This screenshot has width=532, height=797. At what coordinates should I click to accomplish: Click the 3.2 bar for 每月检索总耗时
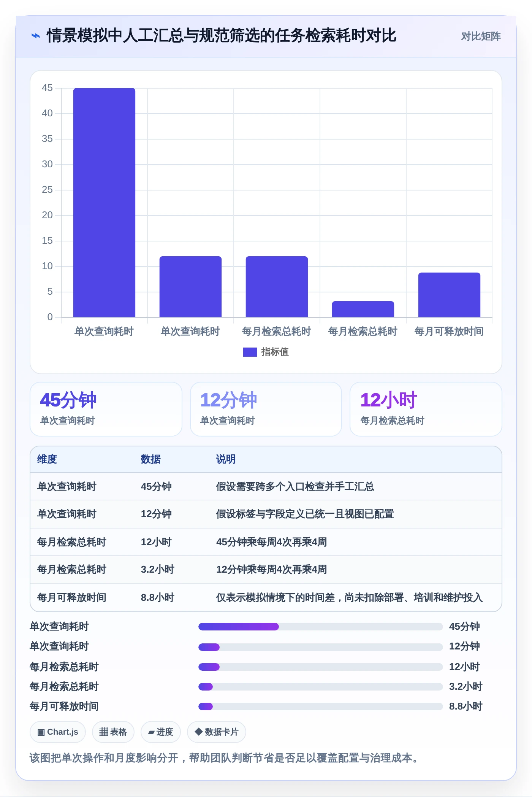tap(363, 309)
